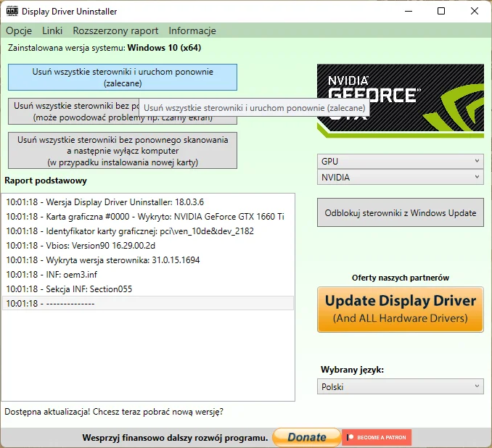Viewport: 492px width, 448px height.
Task: Open the Linki menu
Action: [52, 30]
